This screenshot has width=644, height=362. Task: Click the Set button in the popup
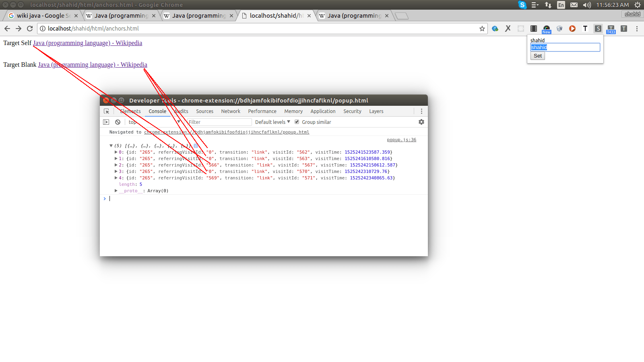point(537,56)
